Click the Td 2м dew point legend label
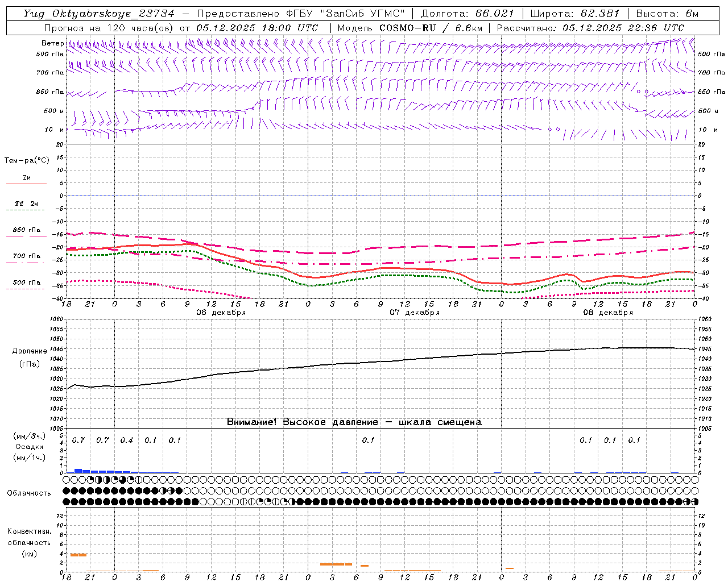Image resolution: width=728 pixels, height=582 pixels. pos(26,203)
